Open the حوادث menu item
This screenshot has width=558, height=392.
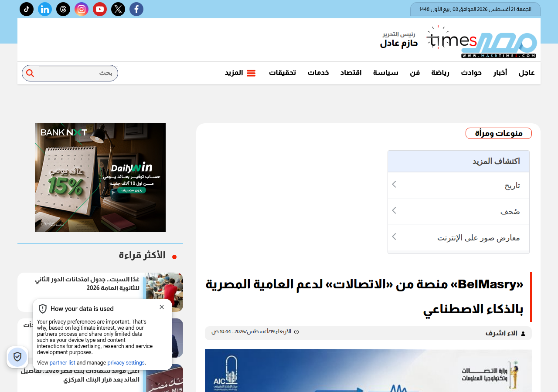click(471, 73)
